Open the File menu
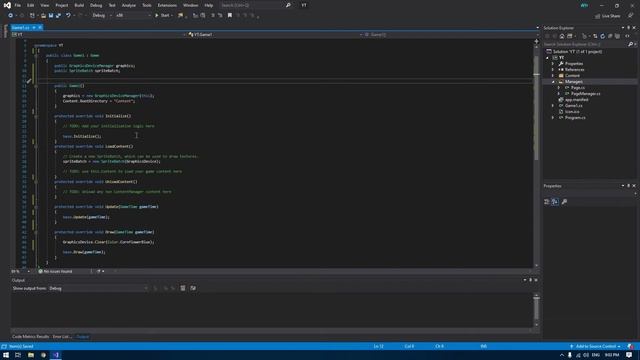The height and width of the screenshot is (360, 640). coord(18,5)
